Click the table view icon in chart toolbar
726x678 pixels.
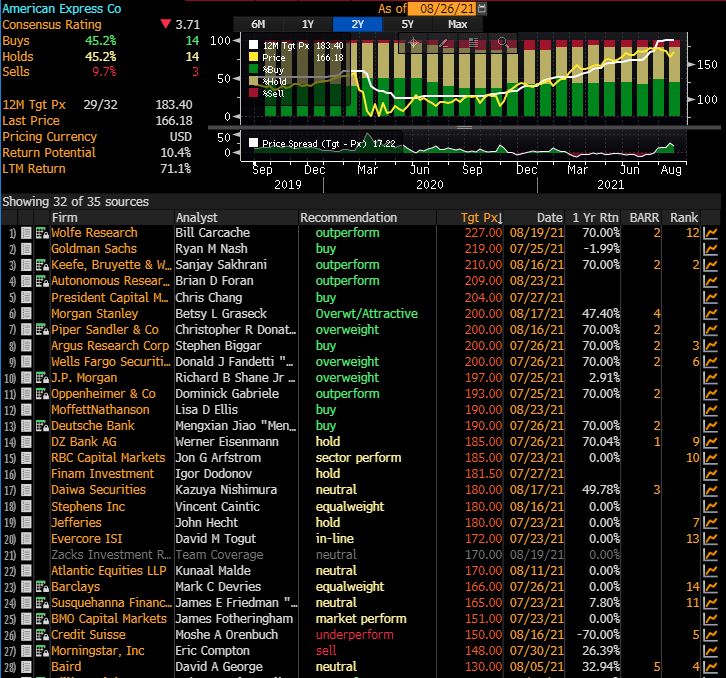[x=473, y=43]
